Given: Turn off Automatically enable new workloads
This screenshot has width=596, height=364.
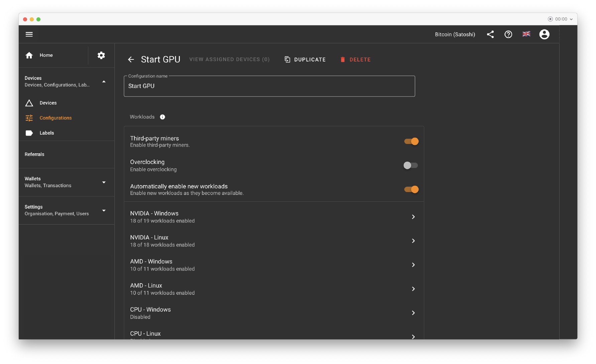Looking at the screenshot, I should 411,190.
